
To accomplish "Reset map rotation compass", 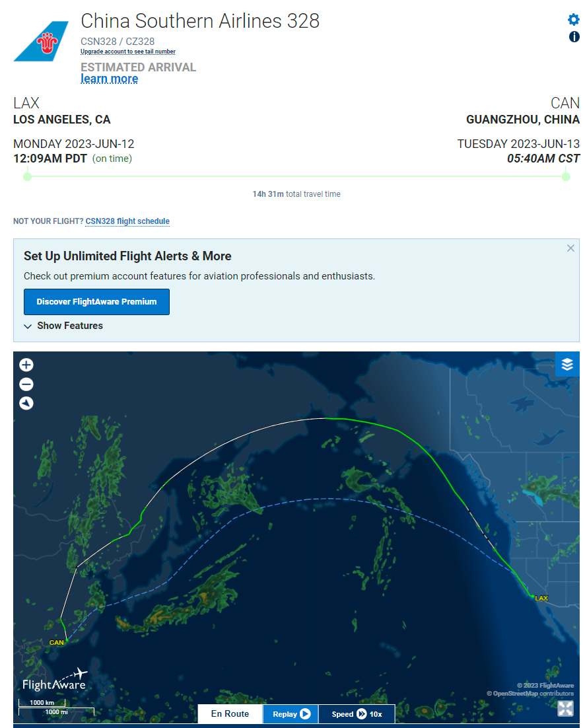I will (x=26, y=403).
